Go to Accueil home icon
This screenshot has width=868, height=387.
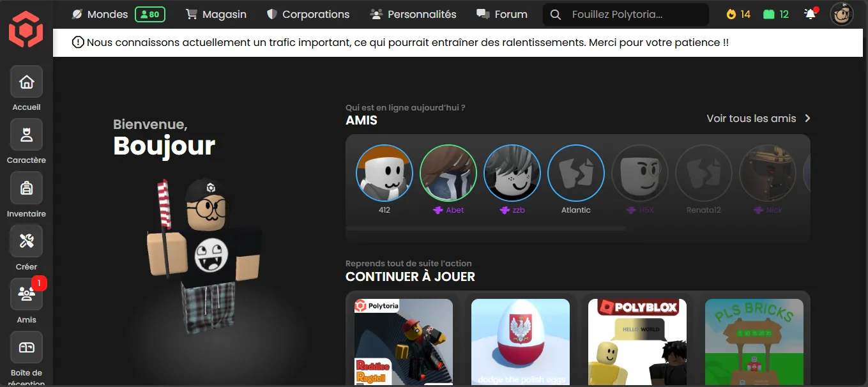[26, 82]
